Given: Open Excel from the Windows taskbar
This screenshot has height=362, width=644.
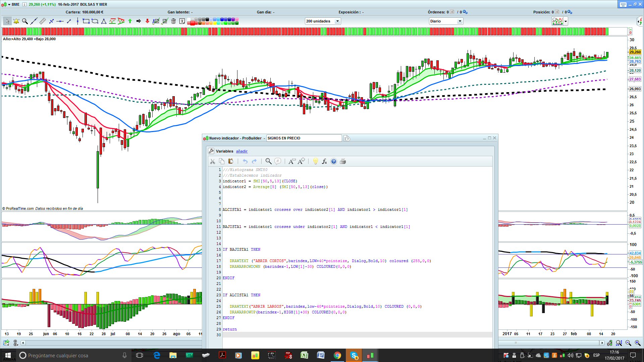Looking at the screenshot, I should 304,355.
